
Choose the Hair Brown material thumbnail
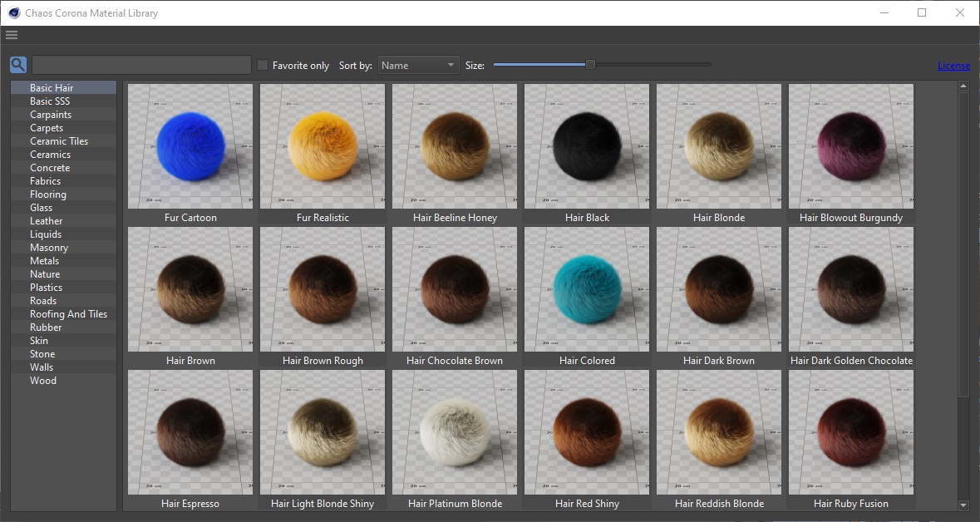coord(190,289)
